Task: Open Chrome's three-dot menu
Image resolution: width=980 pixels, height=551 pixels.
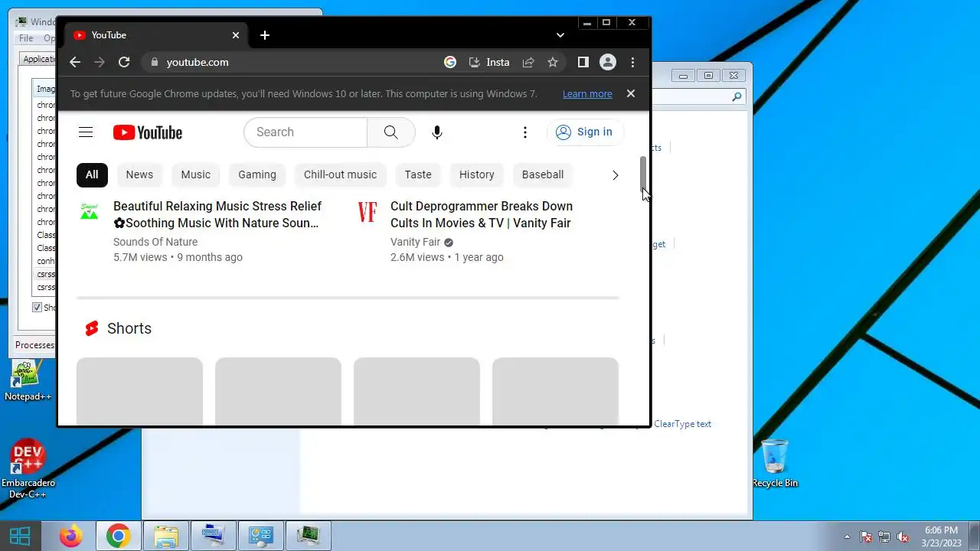Action: (x=632, y=62)
